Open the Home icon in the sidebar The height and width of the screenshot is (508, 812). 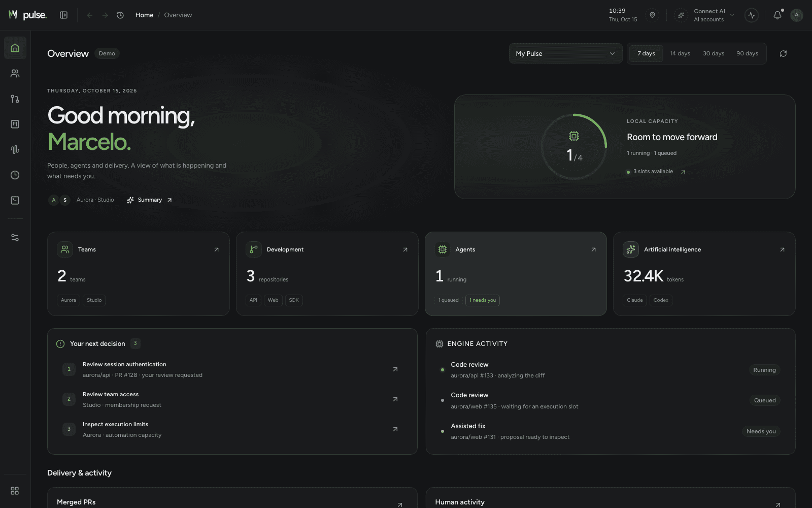coord(15,48)
